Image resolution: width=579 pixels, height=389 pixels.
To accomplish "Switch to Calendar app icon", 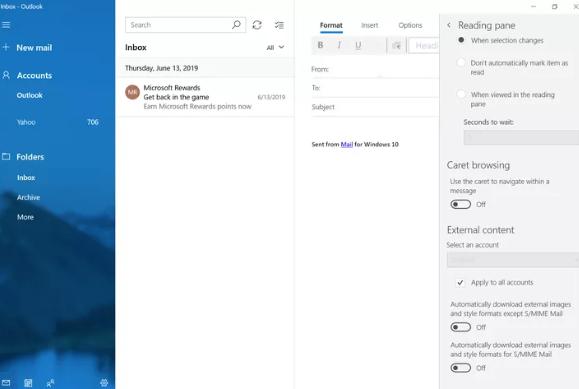I will 28,383.
